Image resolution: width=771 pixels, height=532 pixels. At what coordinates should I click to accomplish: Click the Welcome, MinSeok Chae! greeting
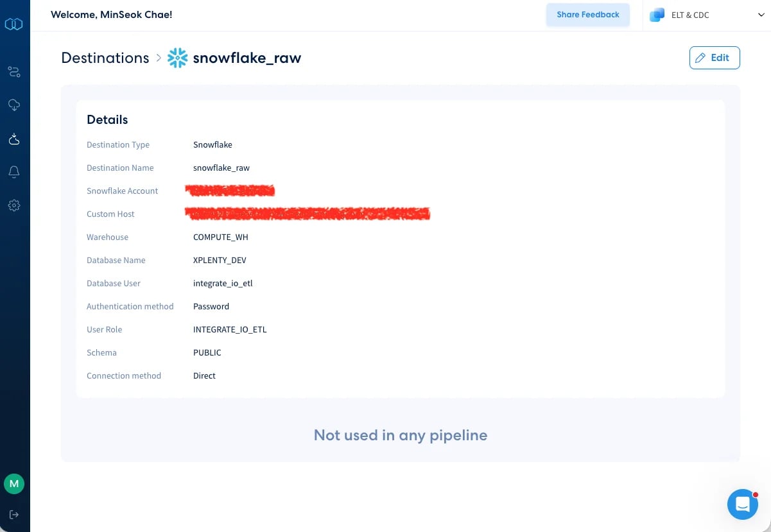tap(112, 15)
